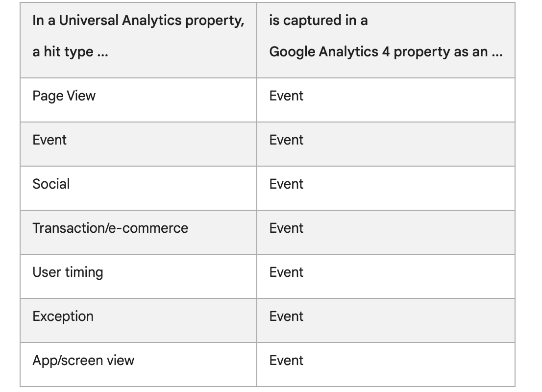Click 'Google Analytics 4 property as an ...' text
This screenshot has width=542, height=392.
tap(386, 52)
